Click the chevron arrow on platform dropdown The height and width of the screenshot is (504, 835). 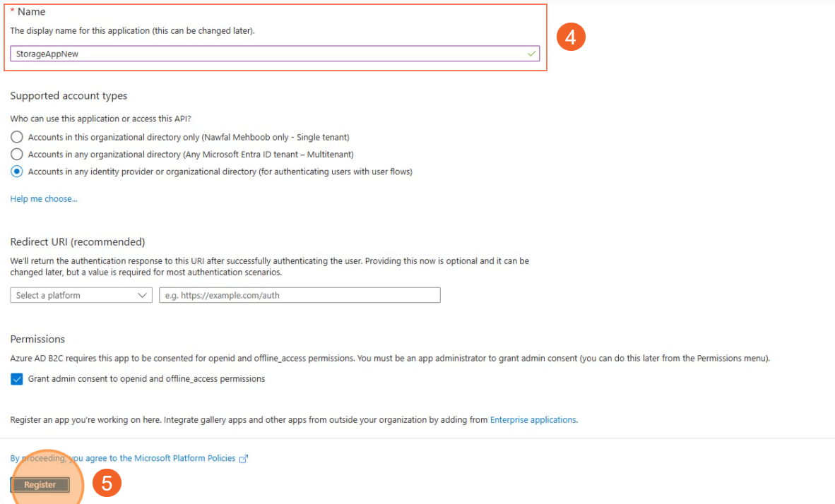coord(142,295)
